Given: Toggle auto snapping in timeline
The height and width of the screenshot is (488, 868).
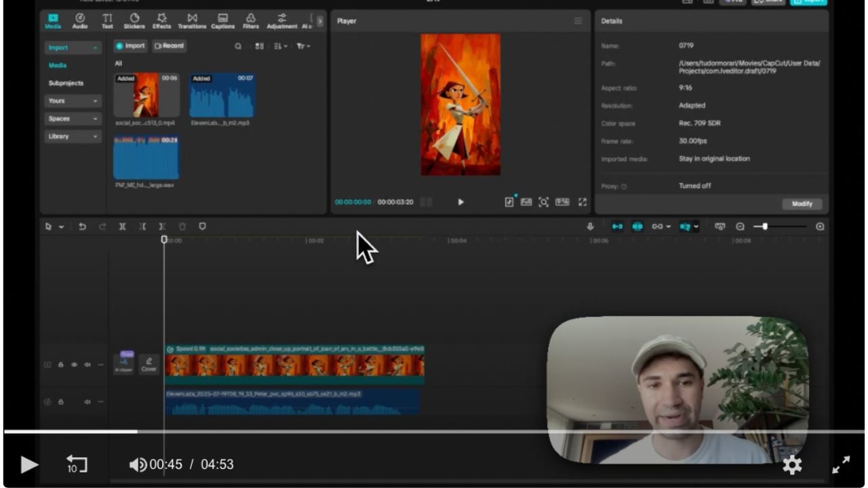Looking at the screenshot, I should point(637,226).
